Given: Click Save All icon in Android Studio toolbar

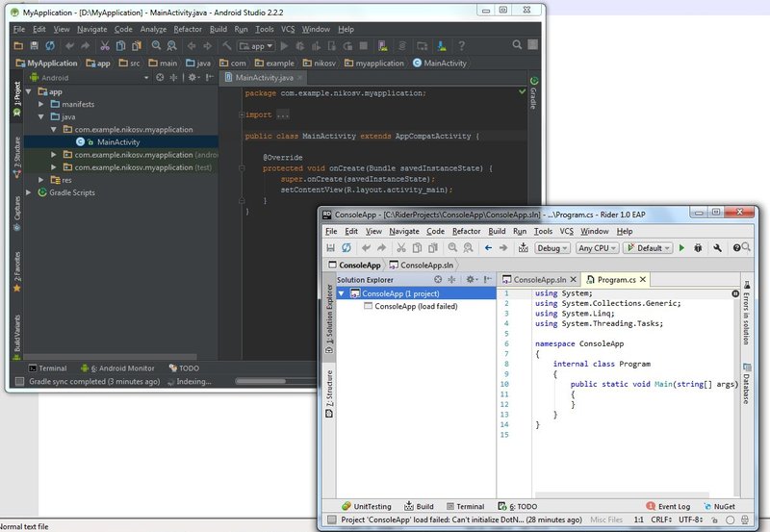Looking at the screenshot, I should [x=35, y=45].
